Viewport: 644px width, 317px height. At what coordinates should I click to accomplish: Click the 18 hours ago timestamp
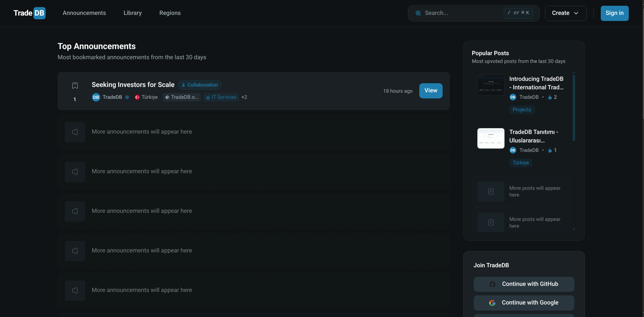tap(398, 91)
